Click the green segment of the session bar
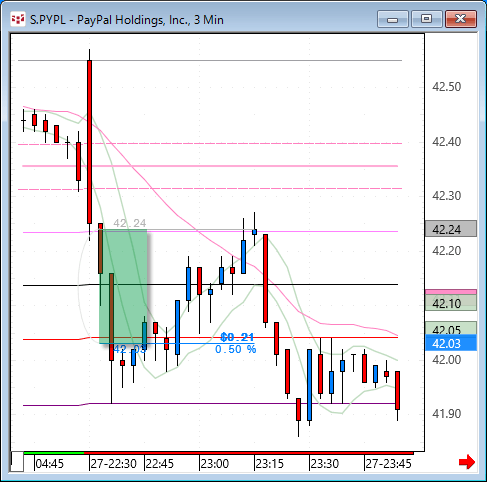 pos(54,453)
